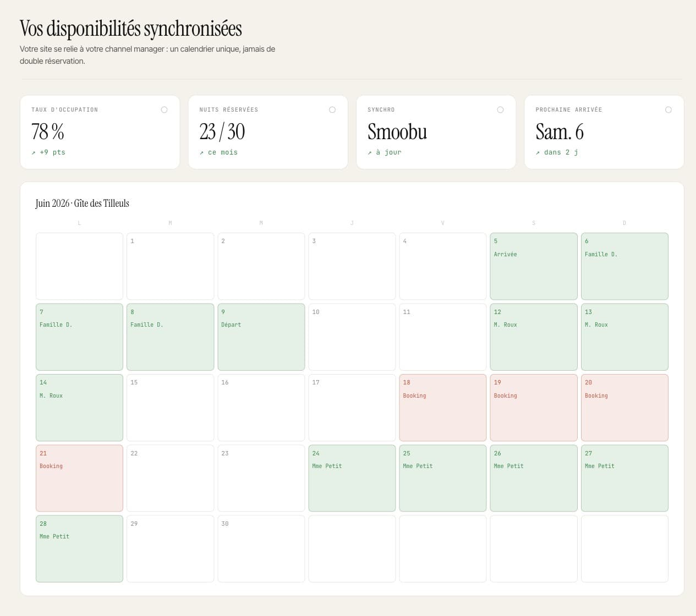This screenshot has width=696, height=616.
Task: Select day 8 Famille D. cell
Action: point(170,337)
